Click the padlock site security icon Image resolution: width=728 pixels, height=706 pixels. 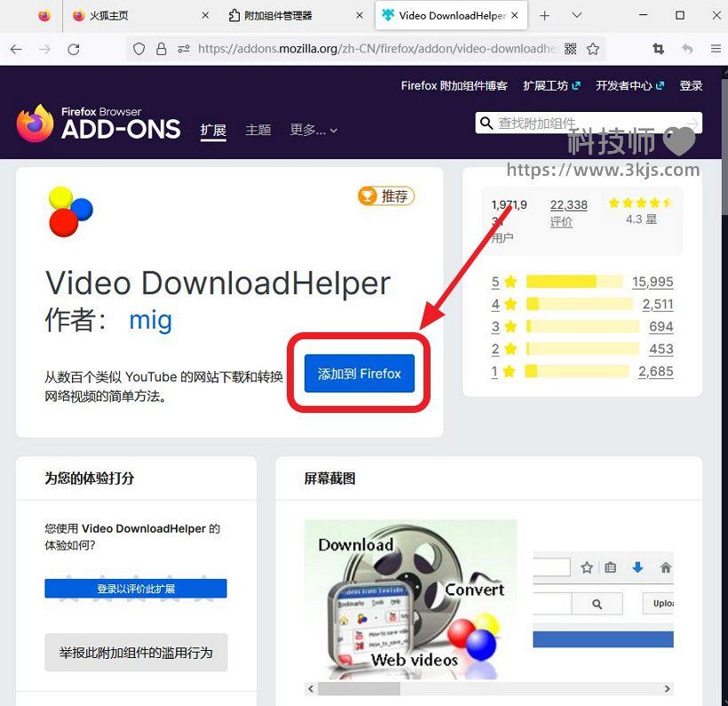click(x=161, y=49)
